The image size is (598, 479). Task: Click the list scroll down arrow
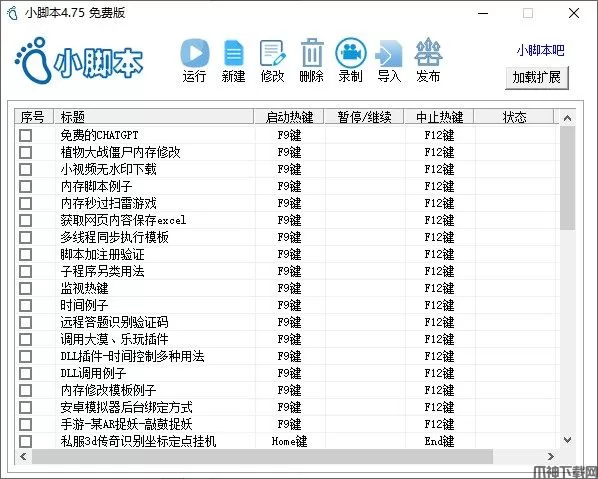[x=567, y=440]
